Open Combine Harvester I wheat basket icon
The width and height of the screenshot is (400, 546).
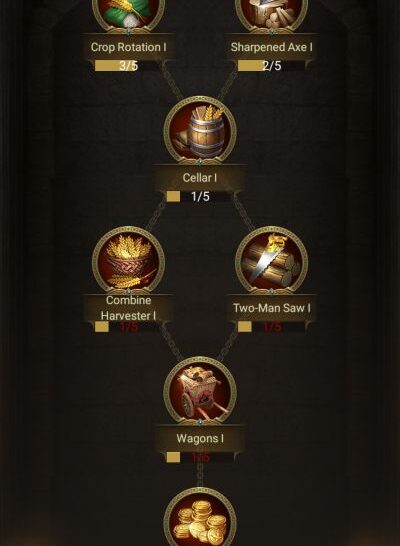click(x=128, y=260)
